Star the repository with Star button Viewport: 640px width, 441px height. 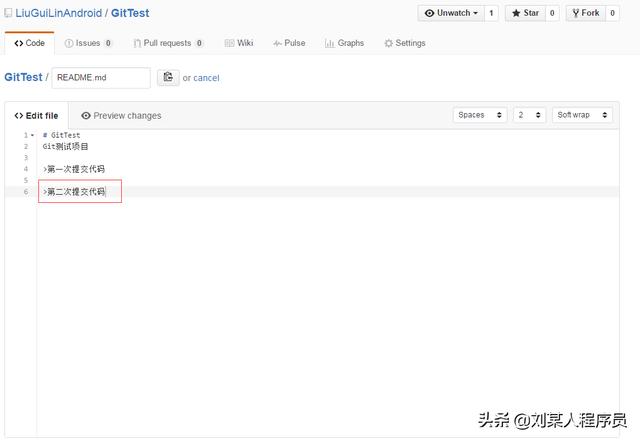click(525, 13)
